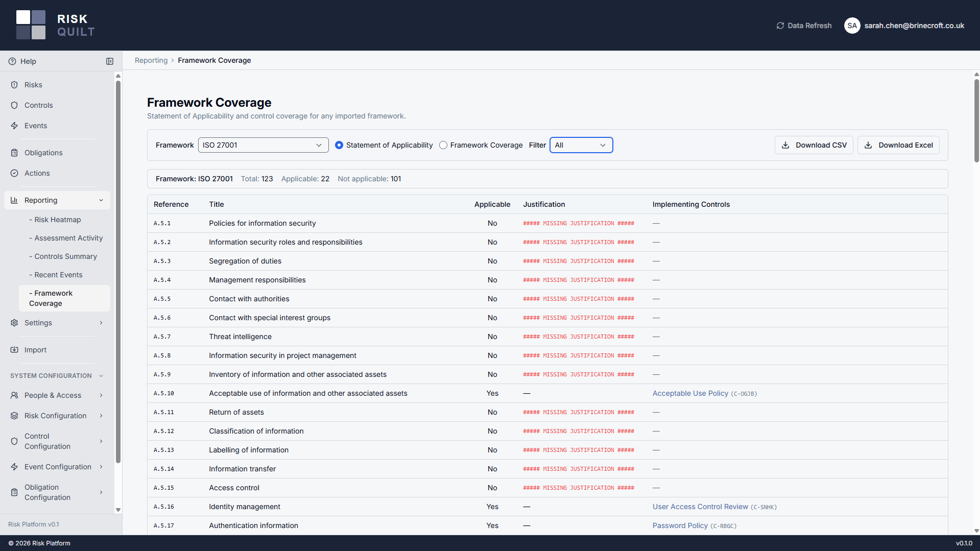The width and height of the screenshot is (980, 551).
Task: Click the main page vertical scrollbar
Action: 976,120
